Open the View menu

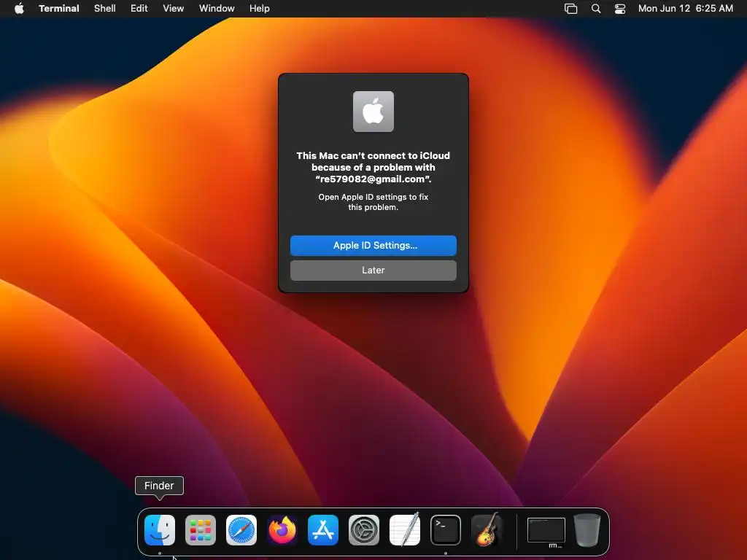pyautogui.click(x=174, y=9)
